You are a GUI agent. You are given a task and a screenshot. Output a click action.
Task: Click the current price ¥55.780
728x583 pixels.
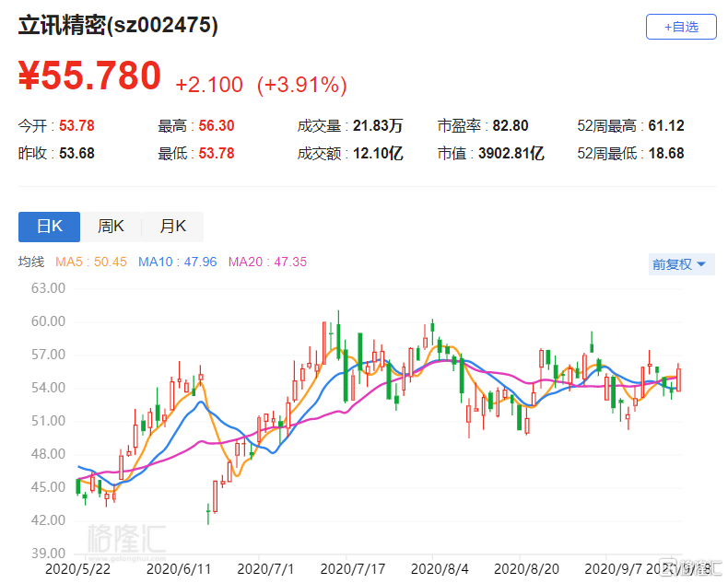click(89, 76)
